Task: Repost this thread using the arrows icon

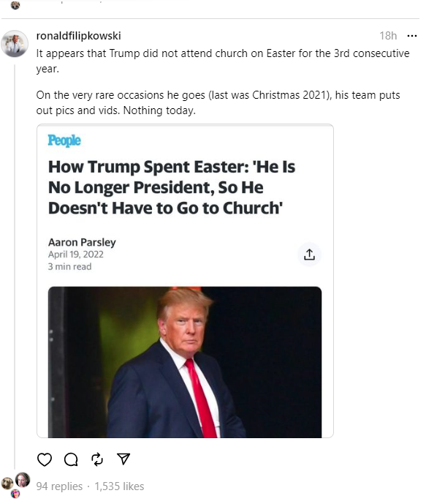Action: tap(97, 459)
